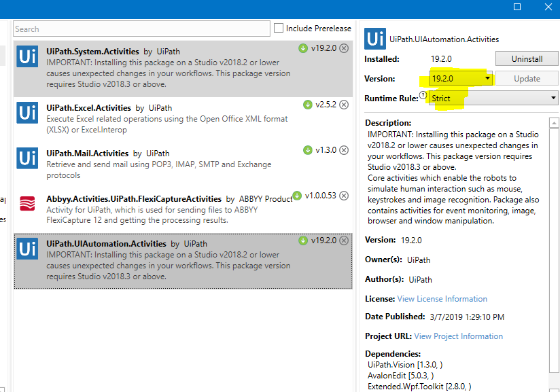Remove Abbyy FlexiCaptureActivities with its X icon
Viewport: 560px width, 392px height.
point(344,196)
